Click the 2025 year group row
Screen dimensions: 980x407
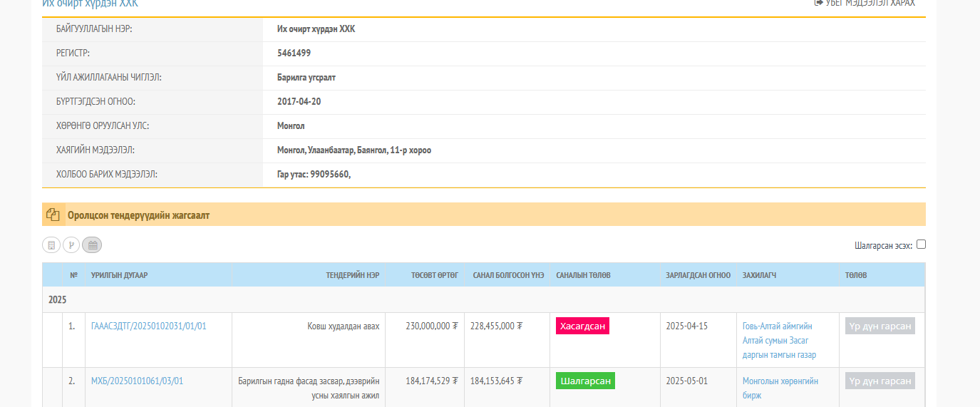coord(483,300)
